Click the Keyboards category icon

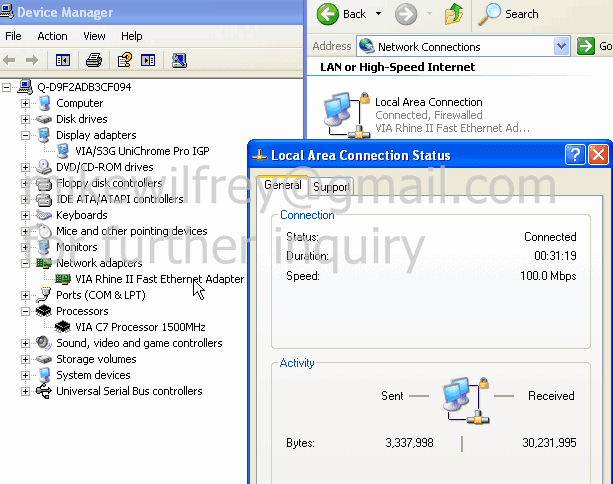pos(44,215)
